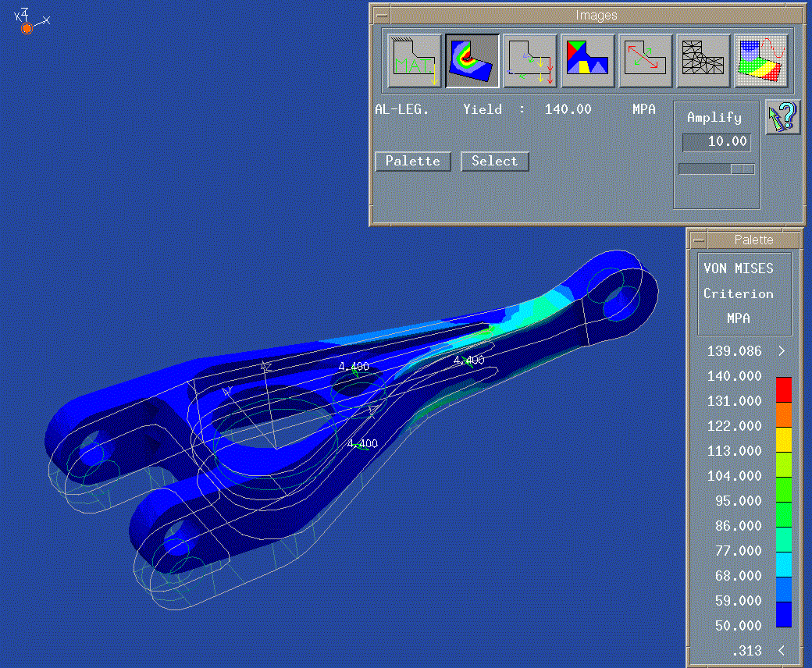Viewport: 812px width, 668px height.
Task: Select the principal stress red-green arrows icon
Action: click(646, 61)
